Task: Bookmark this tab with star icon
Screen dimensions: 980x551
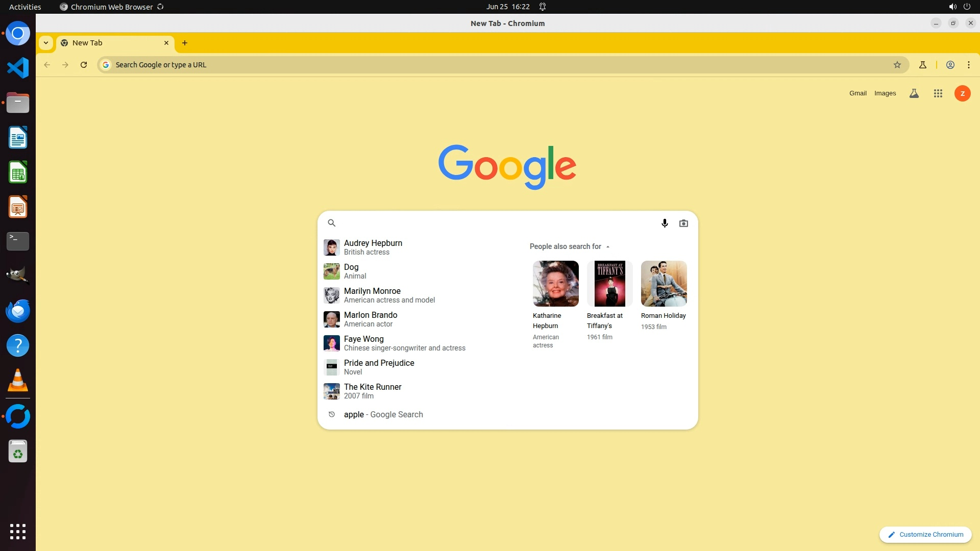Action: click(x=897, y=65)
